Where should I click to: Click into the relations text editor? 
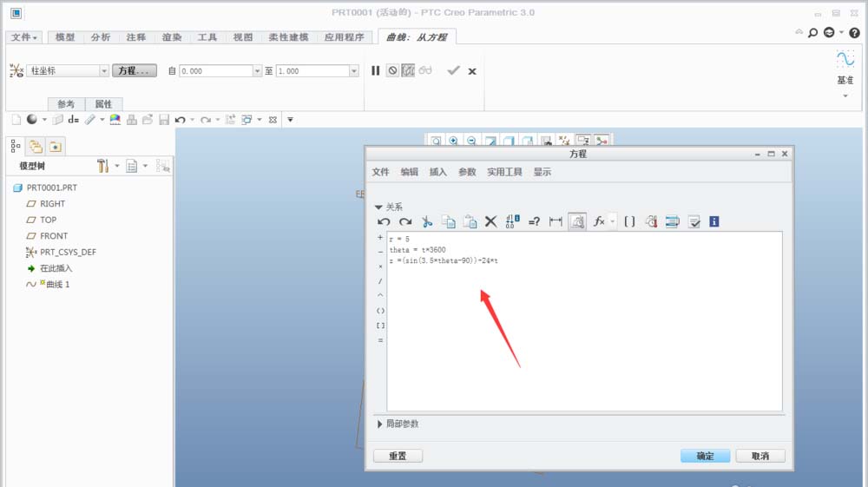584,321
